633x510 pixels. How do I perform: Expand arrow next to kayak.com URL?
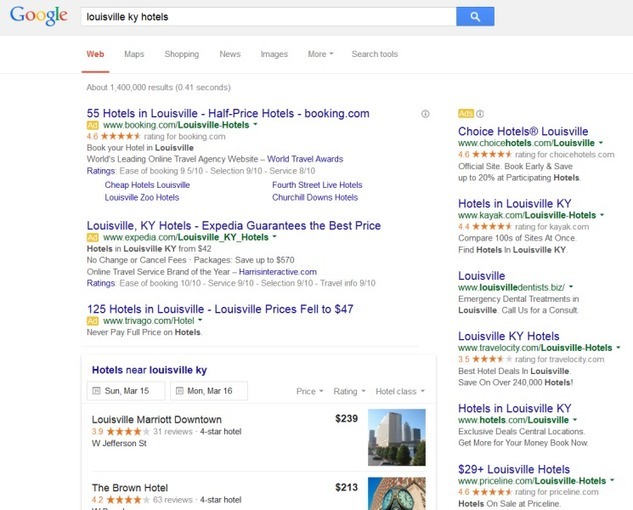tap(602, 215)
